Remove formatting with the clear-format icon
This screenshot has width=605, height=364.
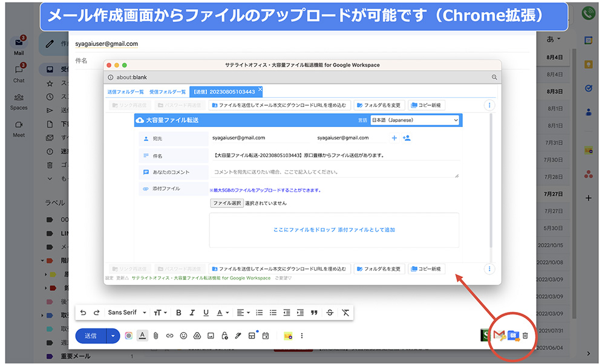(x=345, y=313)
